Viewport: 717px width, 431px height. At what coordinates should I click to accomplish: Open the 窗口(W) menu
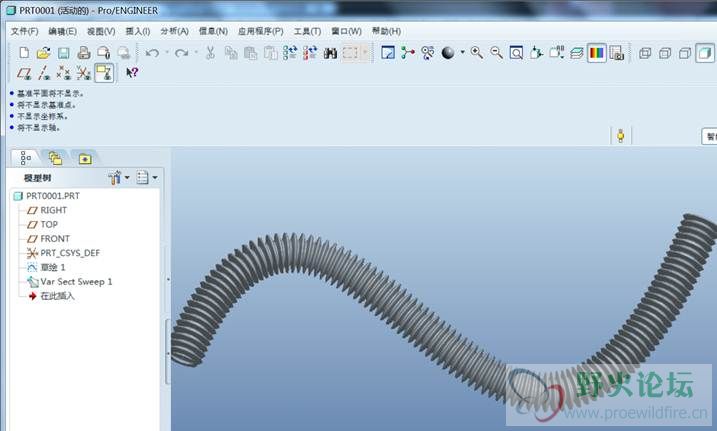(347, 31)
